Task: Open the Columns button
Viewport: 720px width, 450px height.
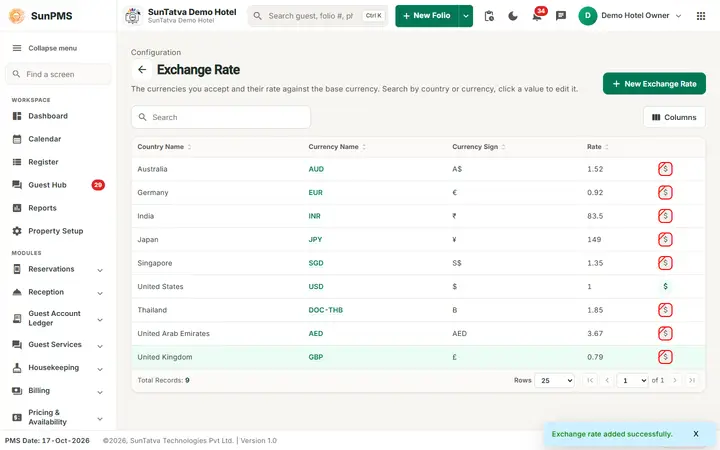Action: [674, 118]
